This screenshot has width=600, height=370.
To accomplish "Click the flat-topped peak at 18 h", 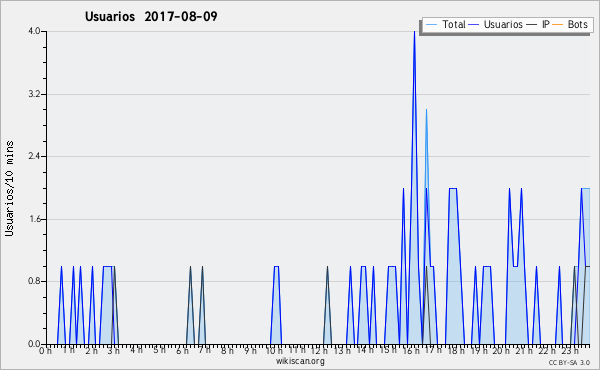I will pyautogui.click(x=453, y=189).
